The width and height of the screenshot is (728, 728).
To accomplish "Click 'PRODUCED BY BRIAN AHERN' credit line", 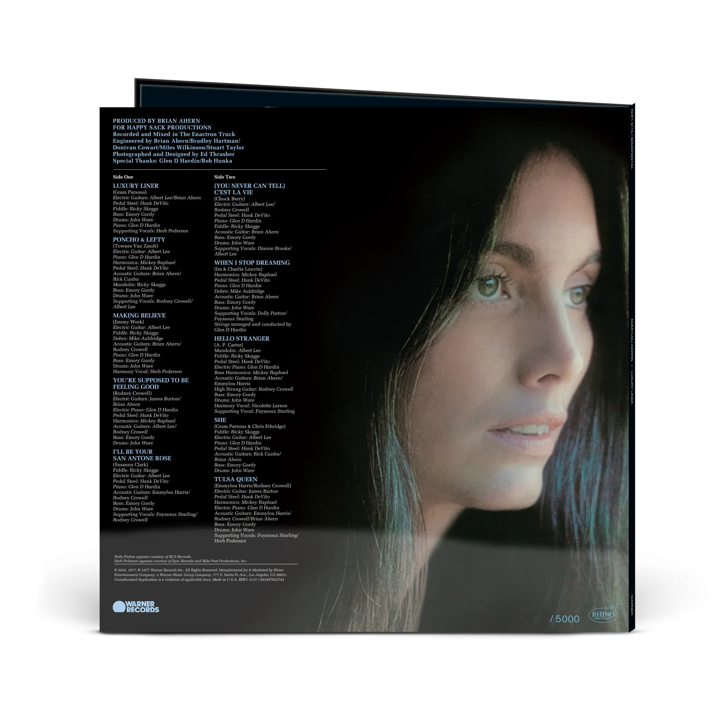I will tap(157, 121).
